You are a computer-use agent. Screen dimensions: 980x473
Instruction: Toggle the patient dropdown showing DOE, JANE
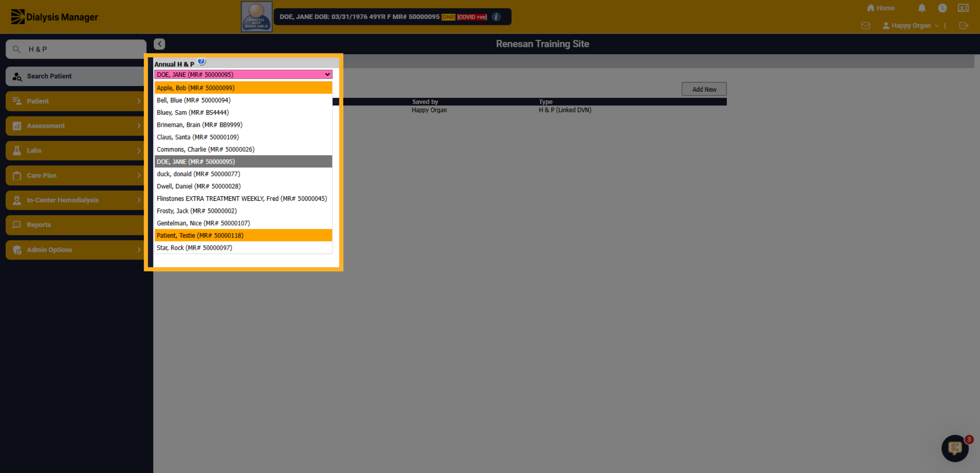coord(243,75)
